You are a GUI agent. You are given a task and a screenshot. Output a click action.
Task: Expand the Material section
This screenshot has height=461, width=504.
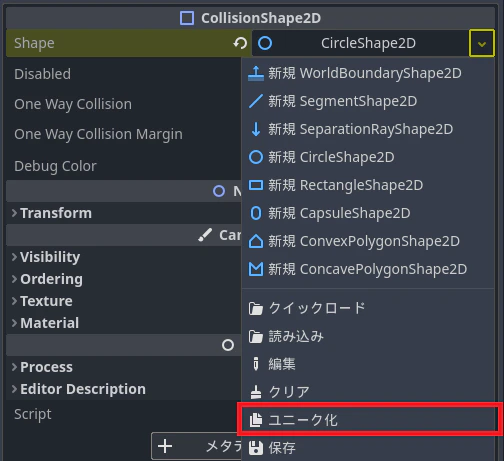[123, 323]
